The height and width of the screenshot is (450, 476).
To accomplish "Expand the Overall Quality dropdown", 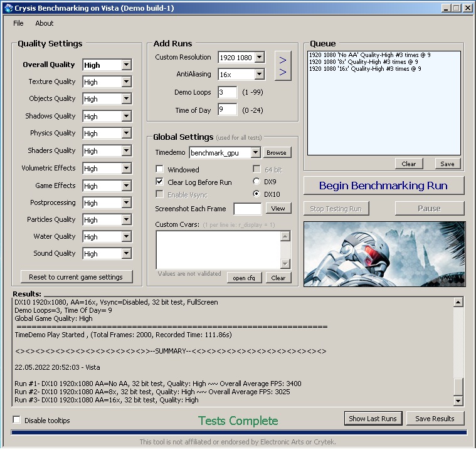I will pos(126,65).
